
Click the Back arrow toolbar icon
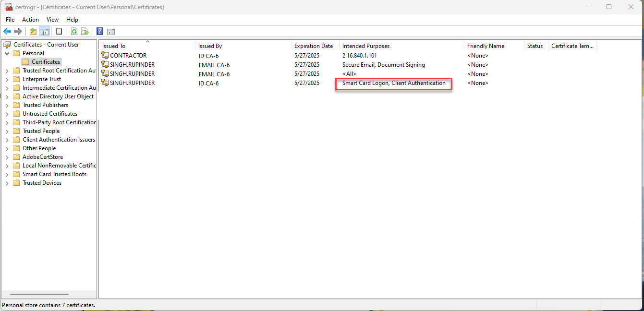click(x=7, y=32)
